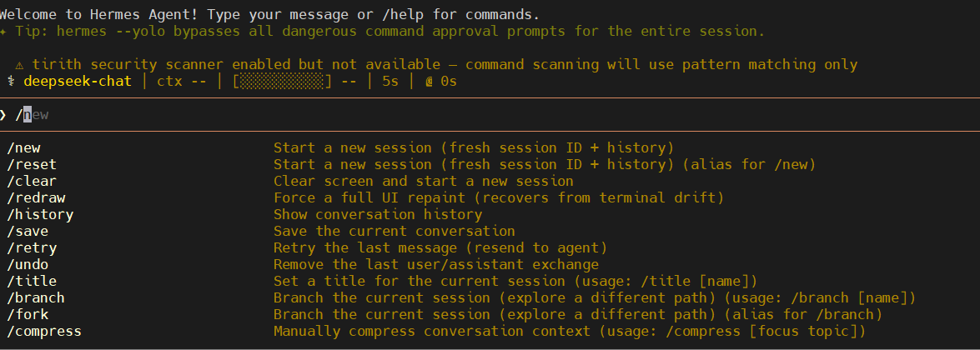Select the /branch command entry
Image resolution: width=980 pixels, height=350 pixels.
[36, 297]
